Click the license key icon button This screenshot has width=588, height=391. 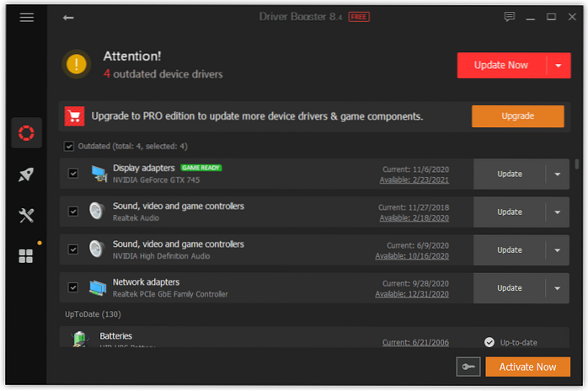pos(468,367)
